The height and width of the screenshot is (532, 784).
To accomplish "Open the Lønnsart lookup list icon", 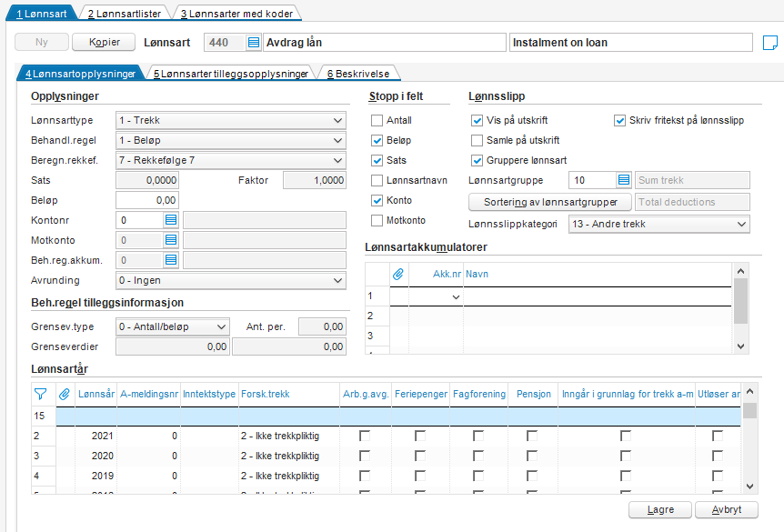I will [x=254, y=43].
